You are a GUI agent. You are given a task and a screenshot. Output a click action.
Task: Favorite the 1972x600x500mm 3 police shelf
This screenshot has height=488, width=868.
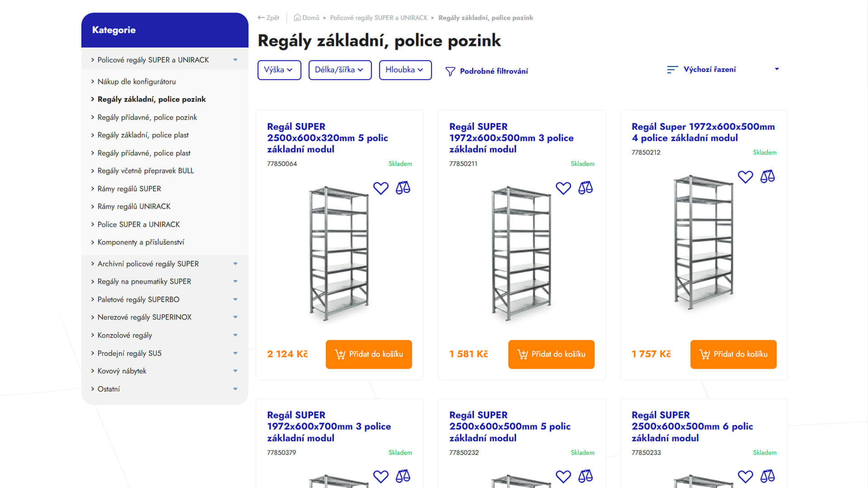(563, 188)
